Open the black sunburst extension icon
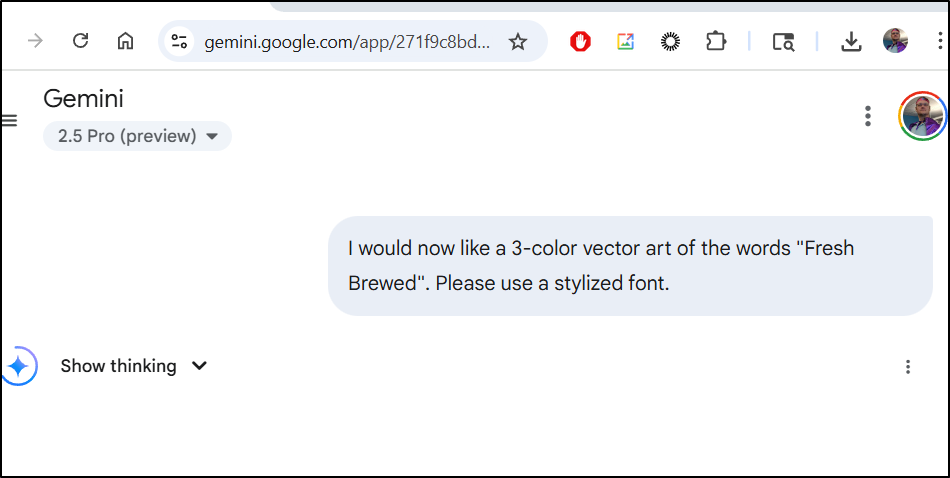The width and height of the screenshot is (950, 478). 670,41
